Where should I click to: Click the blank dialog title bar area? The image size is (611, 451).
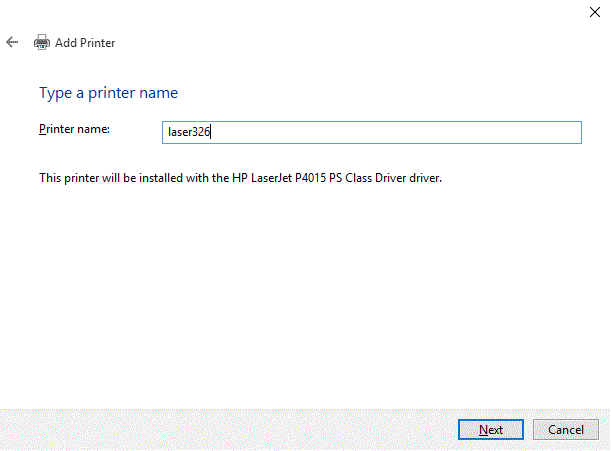pos(300,12)
